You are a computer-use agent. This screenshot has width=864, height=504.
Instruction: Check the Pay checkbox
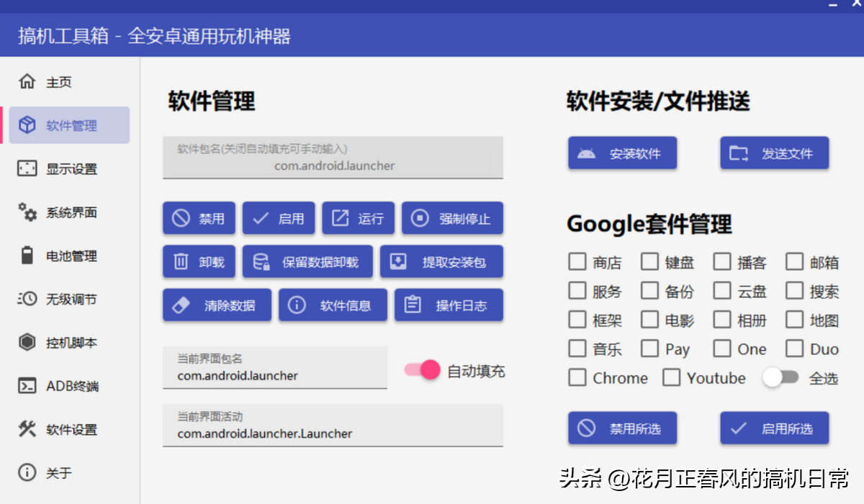(649, 348)
